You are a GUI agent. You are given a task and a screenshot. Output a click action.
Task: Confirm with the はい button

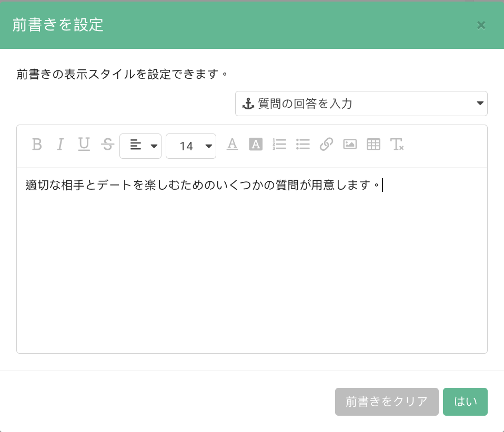tap(465, 402)
